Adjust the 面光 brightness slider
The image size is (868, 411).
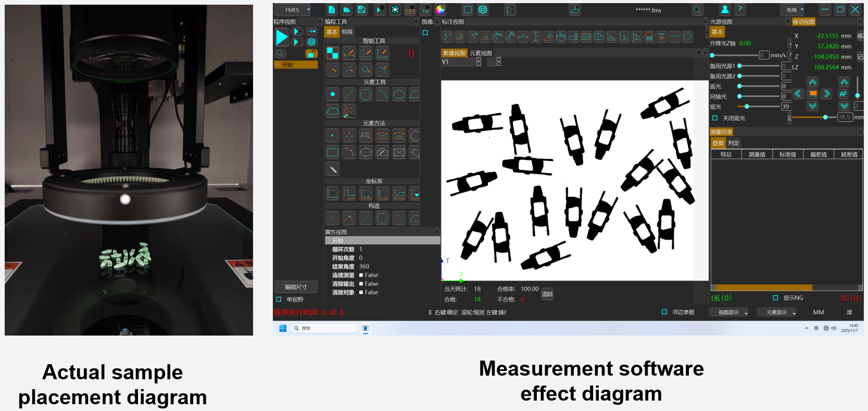tap(758, 86)
